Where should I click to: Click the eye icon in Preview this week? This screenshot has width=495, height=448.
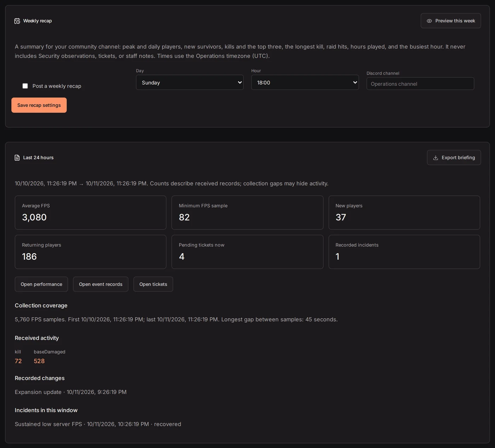[x=429, y=21]
